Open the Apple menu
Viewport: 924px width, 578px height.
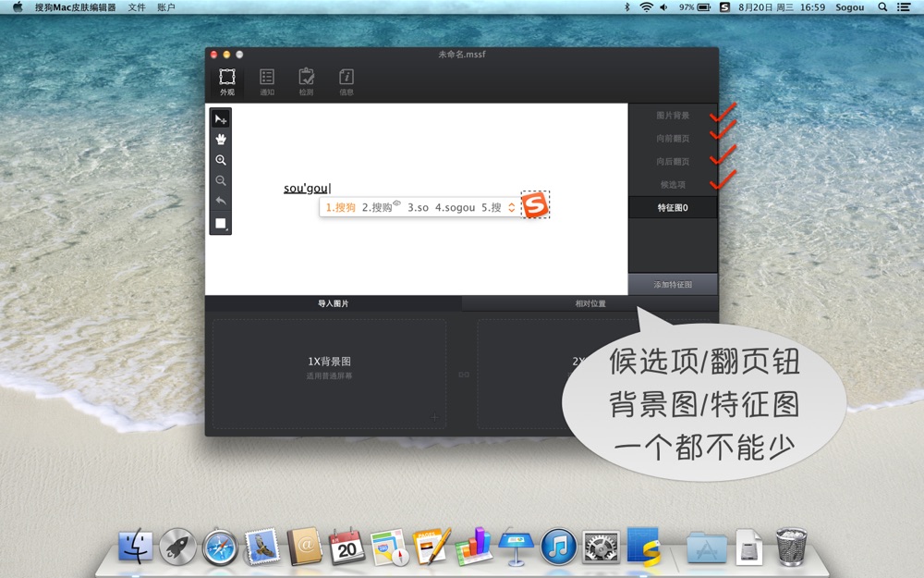coord(18,7)
